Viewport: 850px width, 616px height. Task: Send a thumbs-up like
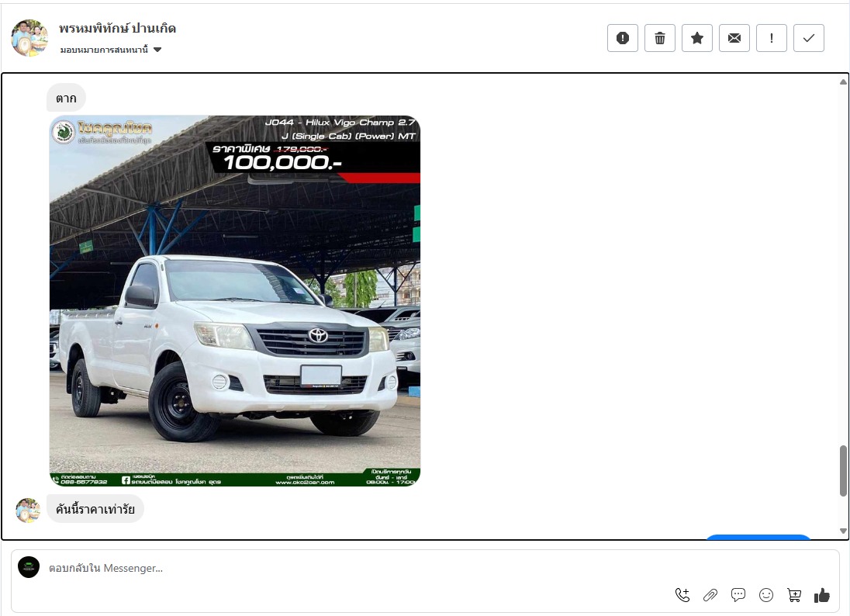tap(822, 595)
